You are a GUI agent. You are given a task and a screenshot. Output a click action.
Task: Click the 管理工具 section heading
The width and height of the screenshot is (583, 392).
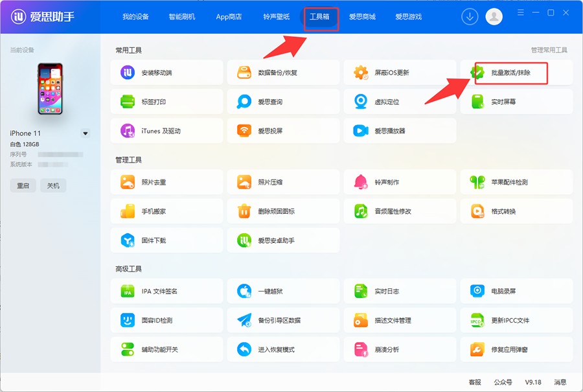pyautogui.click(x=129, y=160)
